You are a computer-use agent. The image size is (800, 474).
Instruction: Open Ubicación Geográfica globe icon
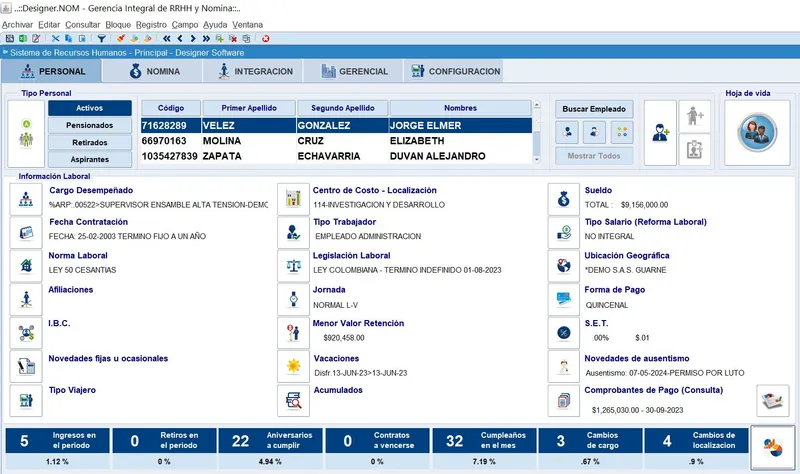564,266
